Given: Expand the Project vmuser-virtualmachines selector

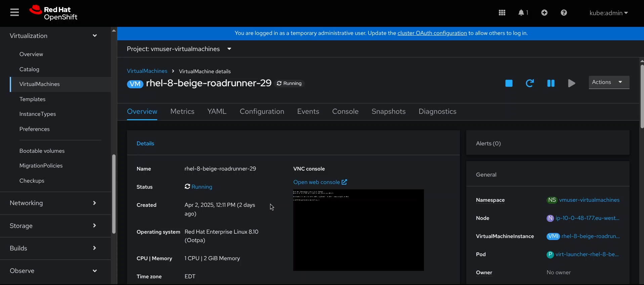Looking at the screenshot, I should point(179,49).
